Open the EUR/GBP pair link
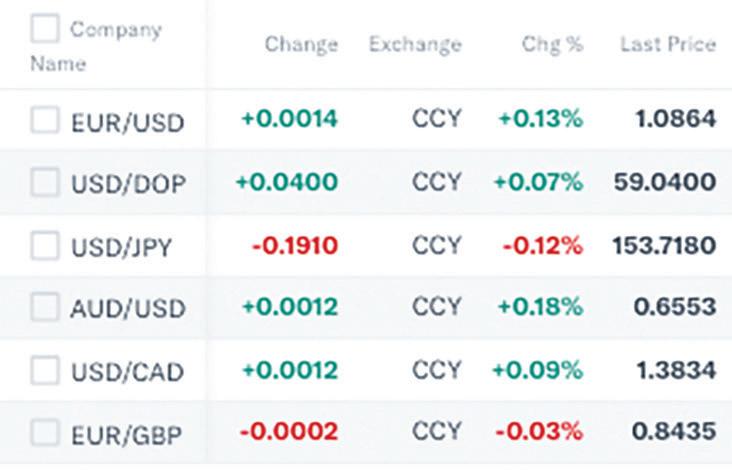This screenshot has width=732, height=472. [126, 434]
